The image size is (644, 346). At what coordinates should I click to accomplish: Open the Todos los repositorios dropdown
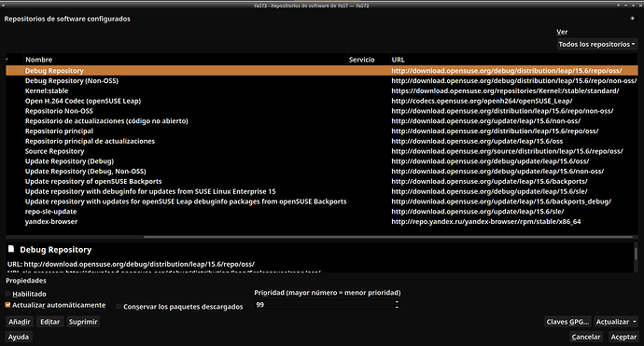click(597, 44)
